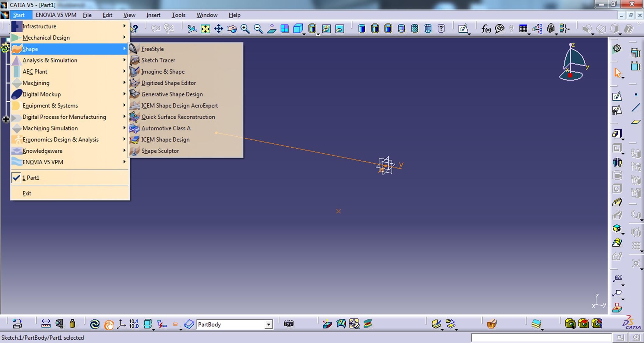Launch the Digitized Shape Editor workbench
644x343 pixels.
(x=185, y=83)
